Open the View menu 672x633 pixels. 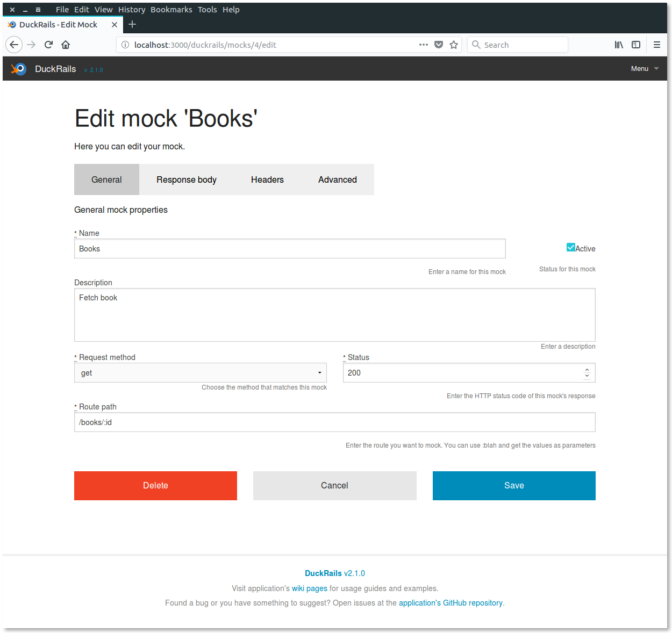pos(104,10)
